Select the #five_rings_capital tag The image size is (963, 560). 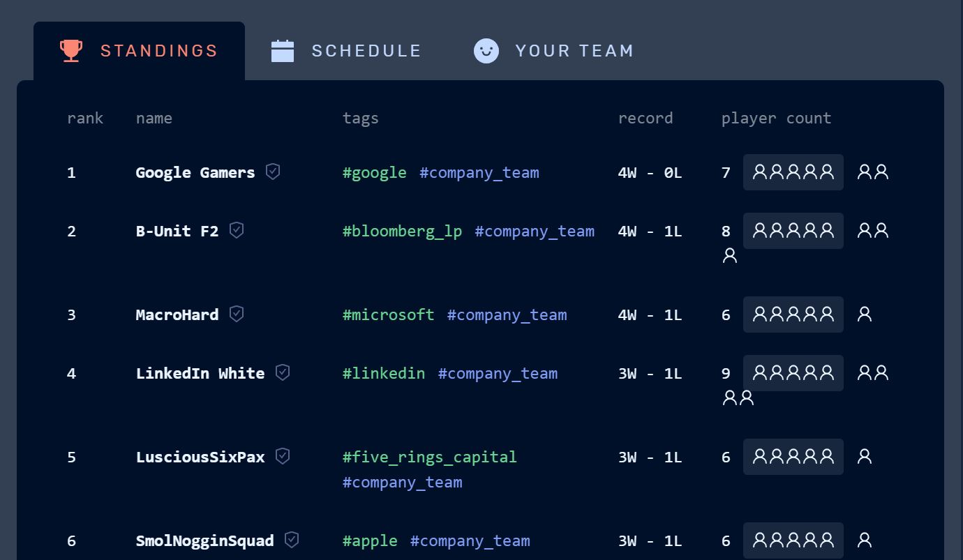click(430, 457)
